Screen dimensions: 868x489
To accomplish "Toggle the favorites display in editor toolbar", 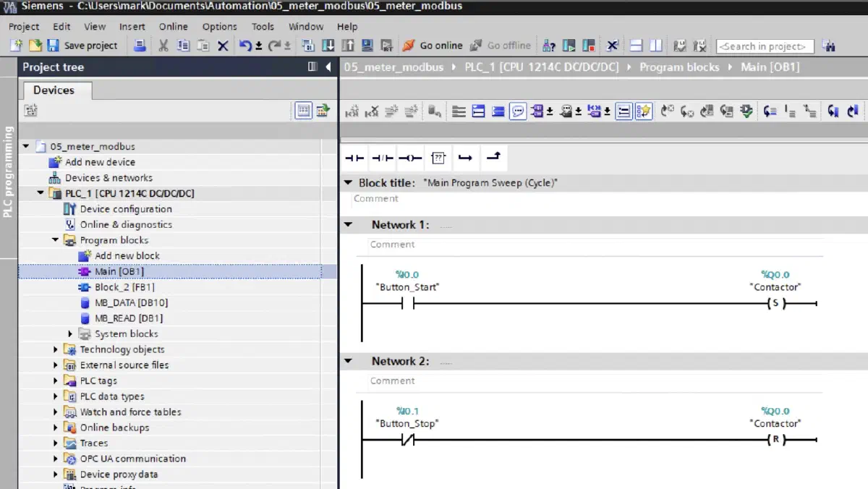I will point(644,111).
